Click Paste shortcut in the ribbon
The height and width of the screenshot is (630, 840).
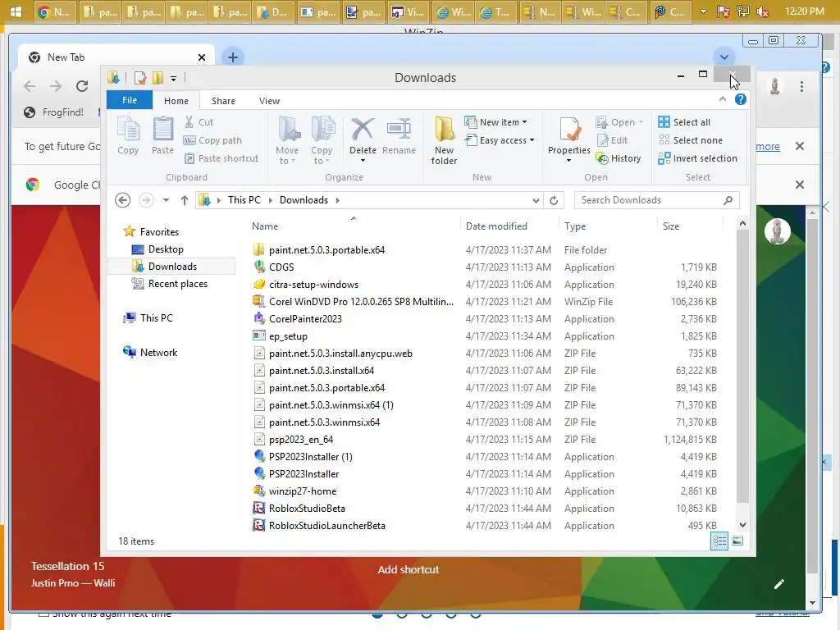221,158
